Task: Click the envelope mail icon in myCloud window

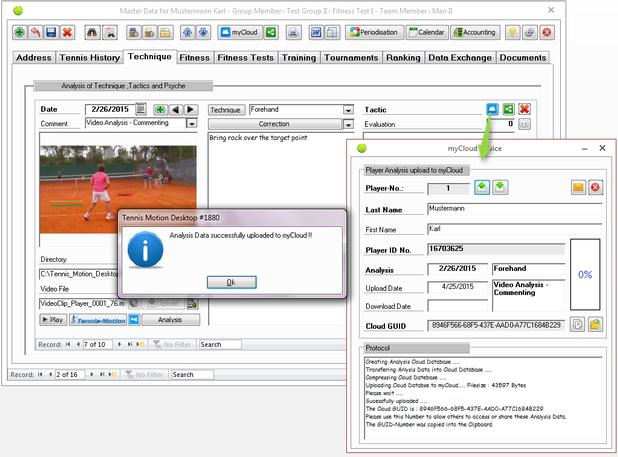Action: tap(578, 187)
